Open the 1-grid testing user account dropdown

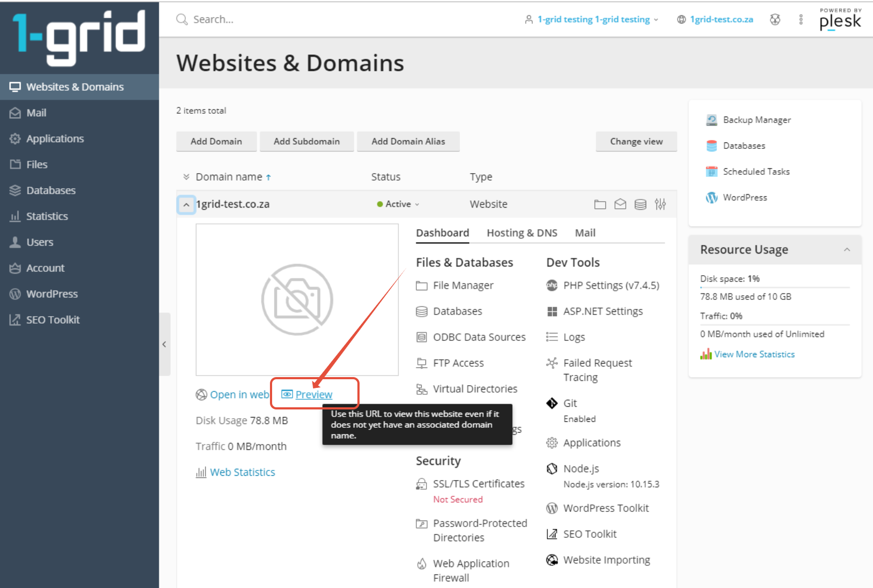coord(592,19)
